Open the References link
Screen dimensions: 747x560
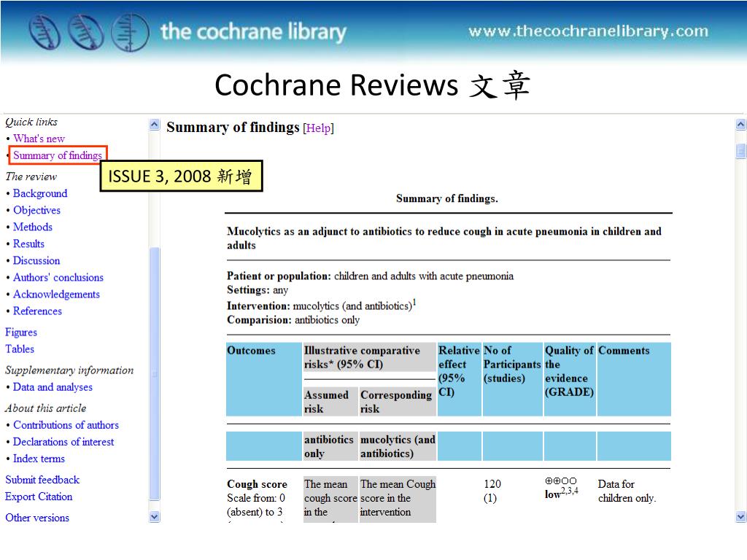point(37,311)
